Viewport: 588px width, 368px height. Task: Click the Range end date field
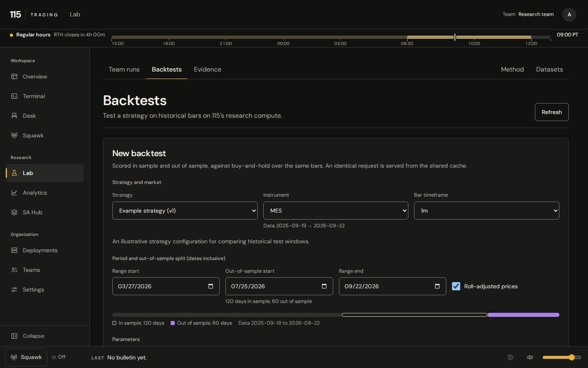pyautogui.click(x=392, y=286)
